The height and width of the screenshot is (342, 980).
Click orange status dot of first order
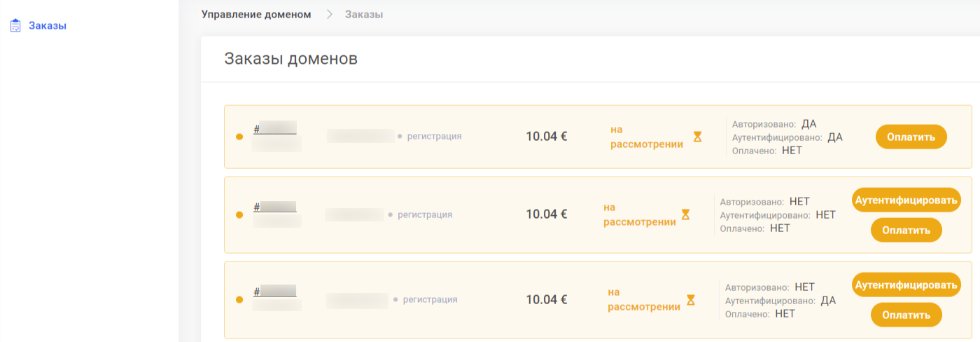239,137
